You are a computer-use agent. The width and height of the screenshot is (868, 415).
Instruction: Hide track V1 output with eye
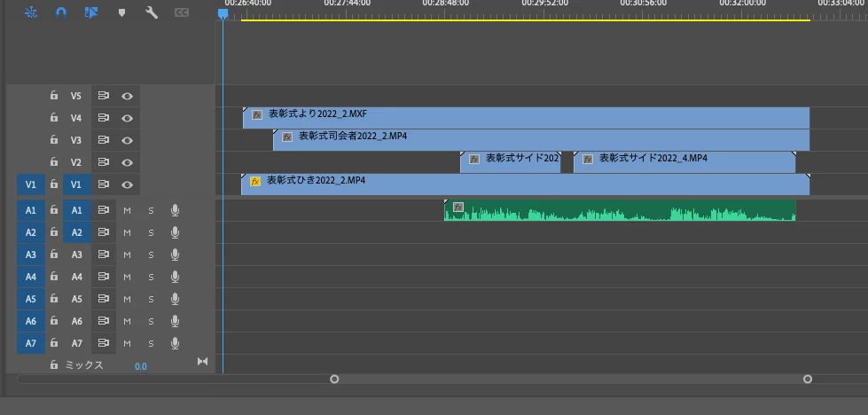128,184
